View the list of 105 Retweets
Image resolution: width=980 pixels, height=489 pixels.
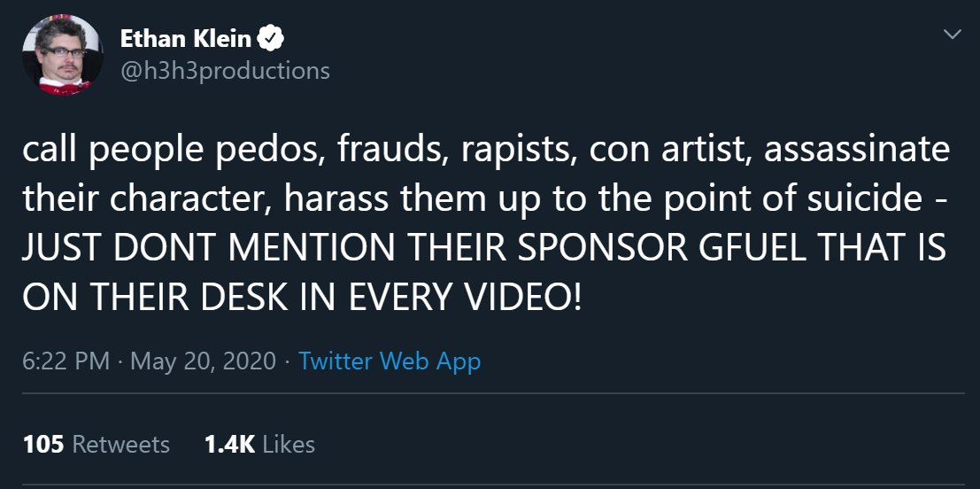point(96,445)
